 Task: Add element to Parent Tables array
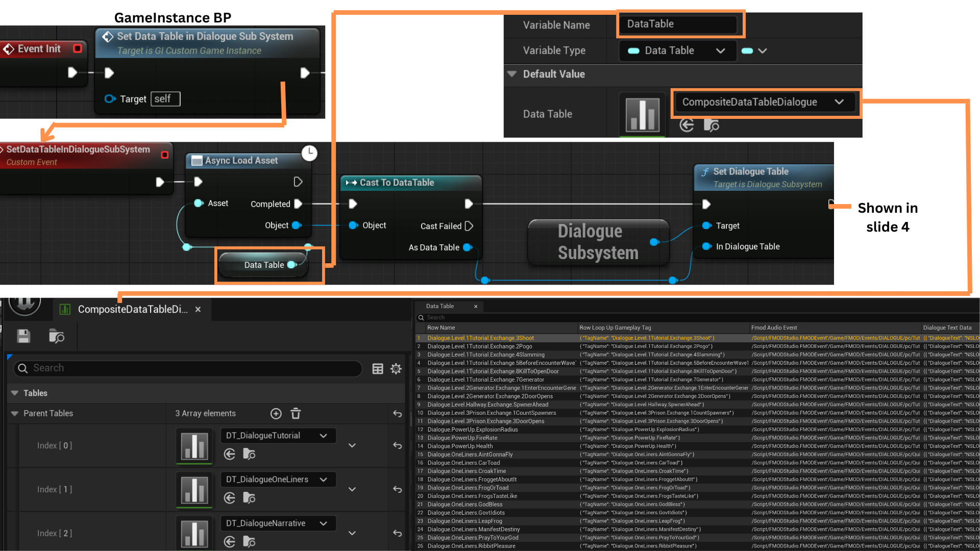click(276, 414)
